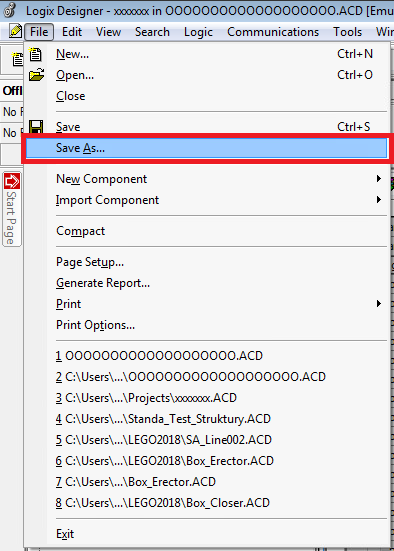394x551 pixels.
Task: Click the Open folder icon in File menu
Action: (36, 75)
